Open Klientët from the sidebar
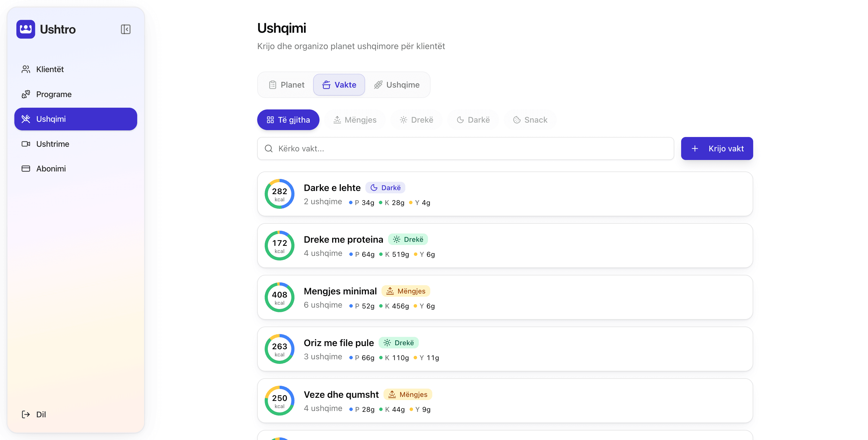This screenshot has width=868, height=440. click(x=75, y=69)
